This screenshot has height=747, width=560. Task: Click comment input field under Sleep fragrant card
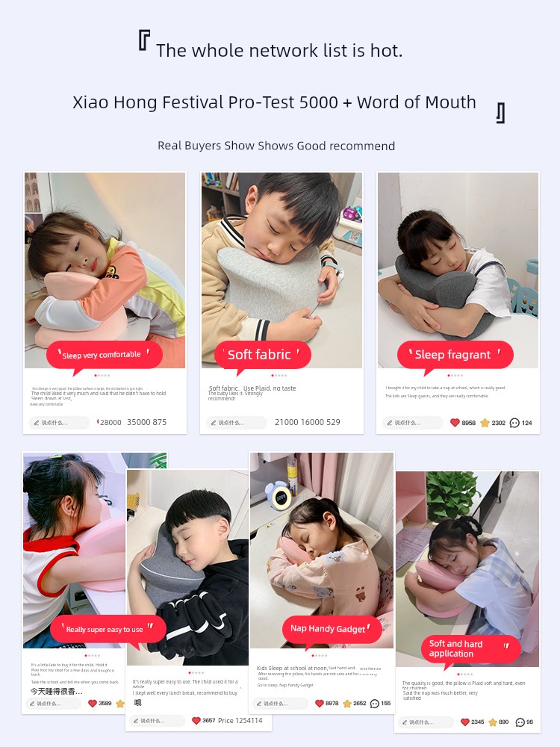[x=412, y=423]
